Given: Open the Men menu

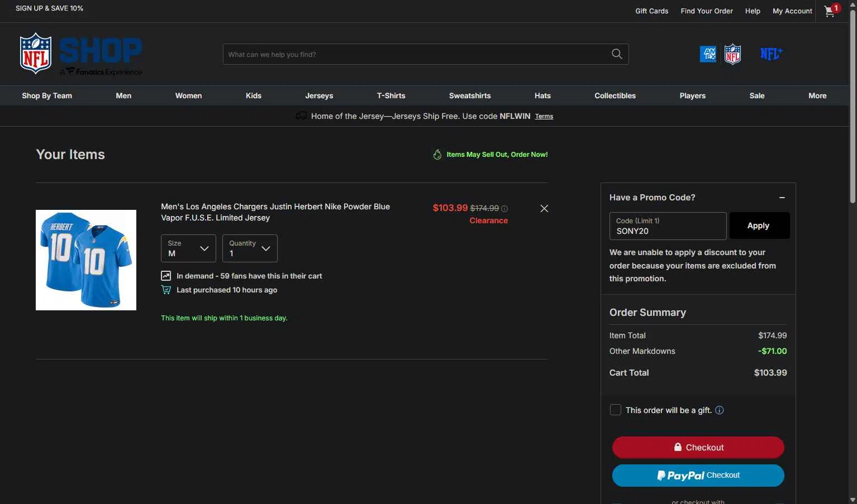Looking at the screenshot, I should pyautogui.click(x=123, y=96).
